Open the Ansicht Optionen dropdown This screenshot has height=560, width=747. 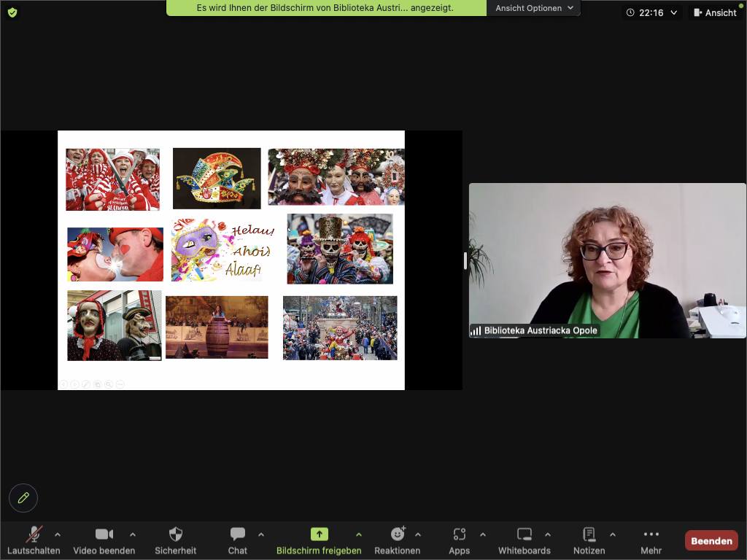tap(532, 9)
